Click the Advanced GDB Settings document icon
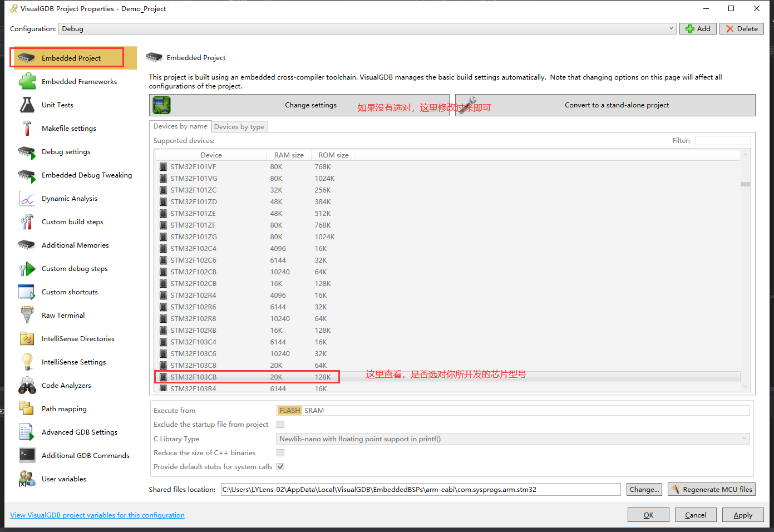The image size is (774, 532). click(x=27, y=432)
